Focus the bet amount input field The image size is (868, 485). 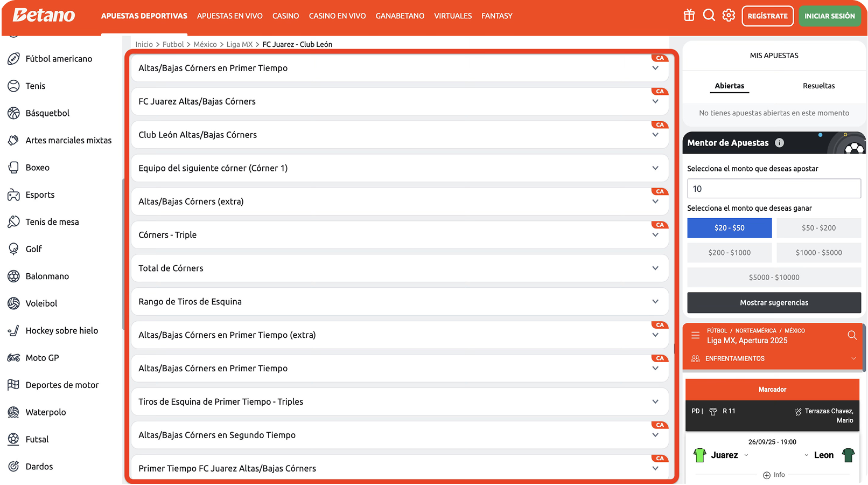click(x=774, y=189)
